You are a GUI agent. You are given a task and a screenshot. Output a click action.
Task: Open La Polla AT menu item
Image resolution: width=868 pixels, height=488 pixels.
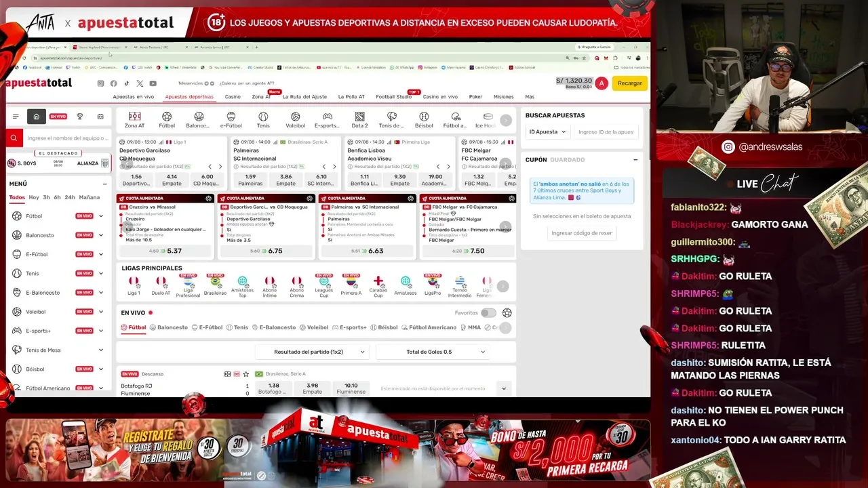(351, 97)
